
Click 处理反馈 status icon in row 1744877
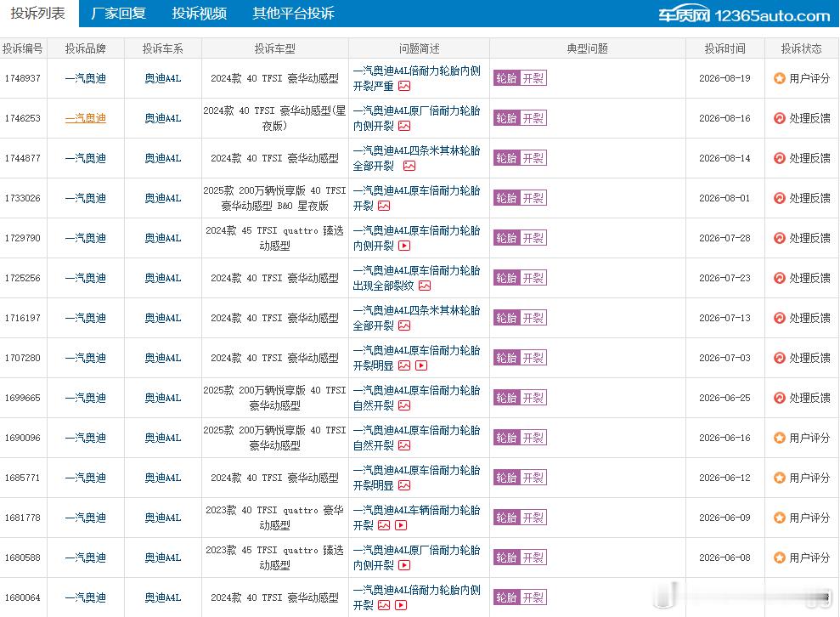click(780, 158)
